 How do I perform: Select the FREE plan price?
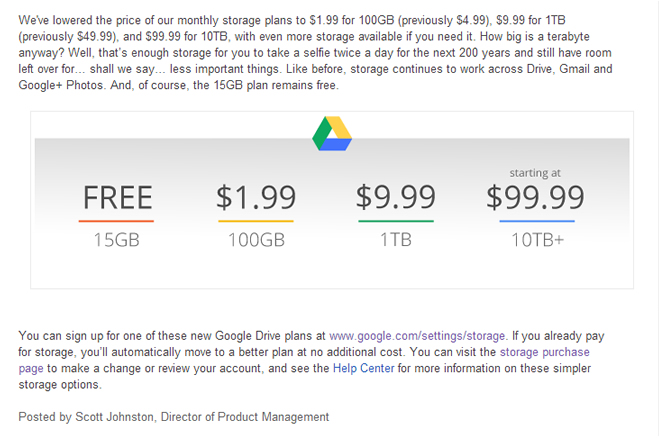[118, 197]
